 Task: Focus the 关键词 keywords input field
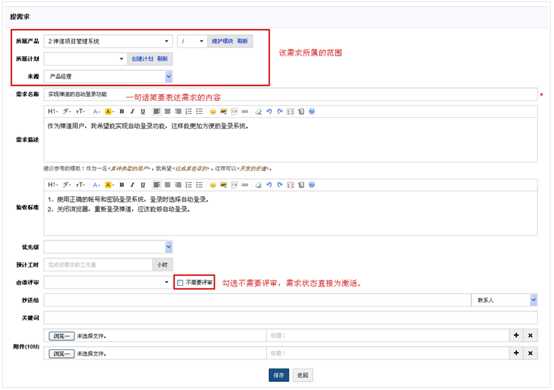click(290, 318)
